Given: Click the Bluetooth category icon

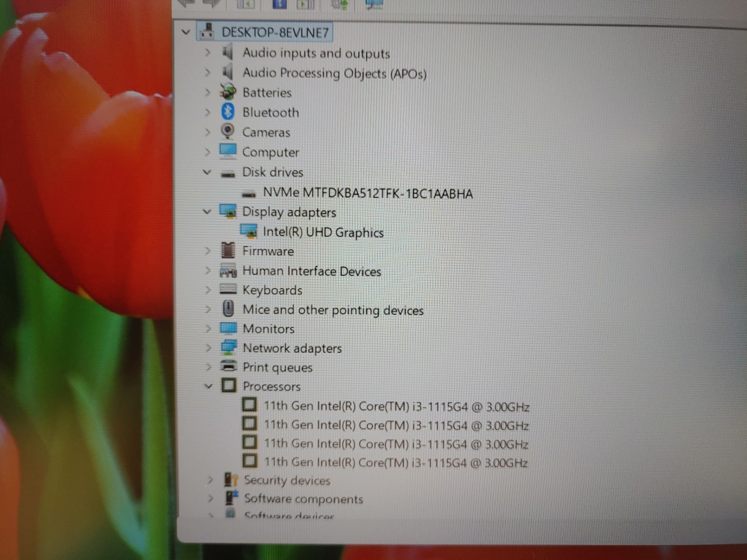Looking at the screenshot, I should 228,111.
